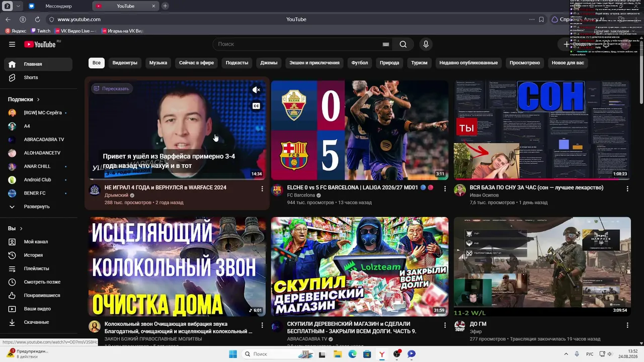Click the YouTube logo
This screenshot has height=362, width=644.
40,44
